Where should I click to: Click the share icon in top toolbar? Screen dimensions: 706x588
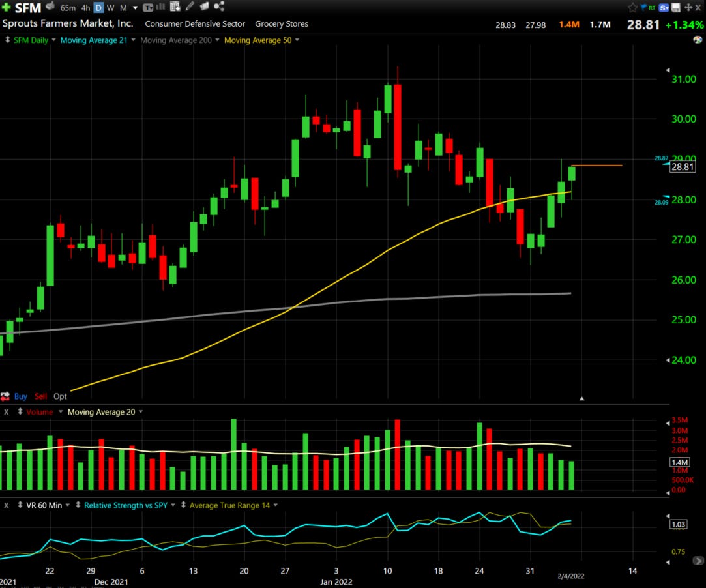pyautogui.click(x=219, y=6)
